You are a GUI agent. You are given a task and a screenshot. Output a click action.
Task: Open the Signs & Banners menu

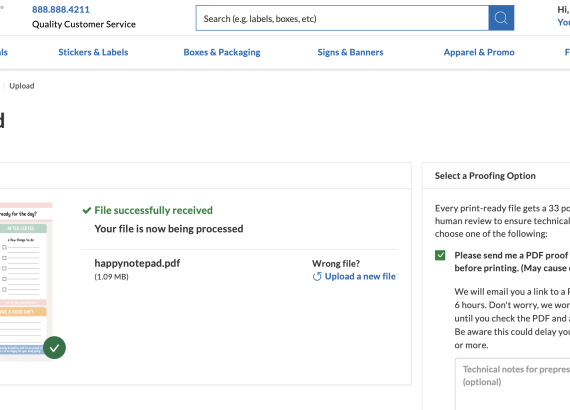coord(350,52)
